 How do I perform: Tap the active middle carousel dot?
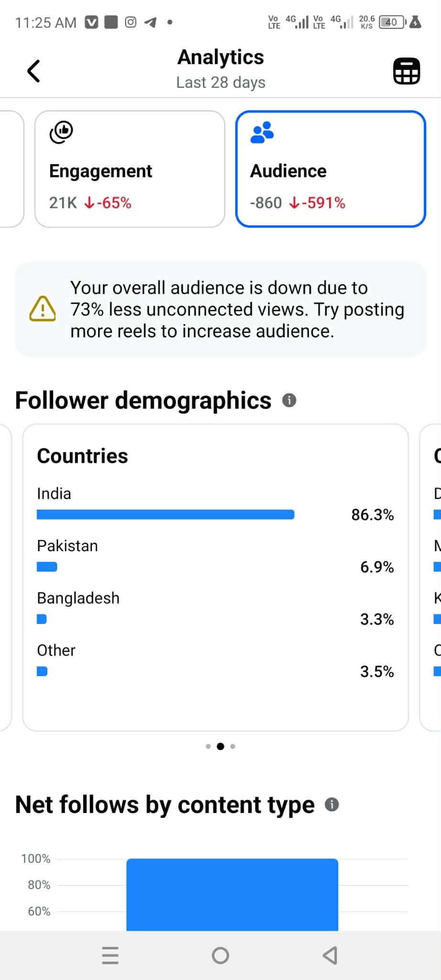[220, 746]
